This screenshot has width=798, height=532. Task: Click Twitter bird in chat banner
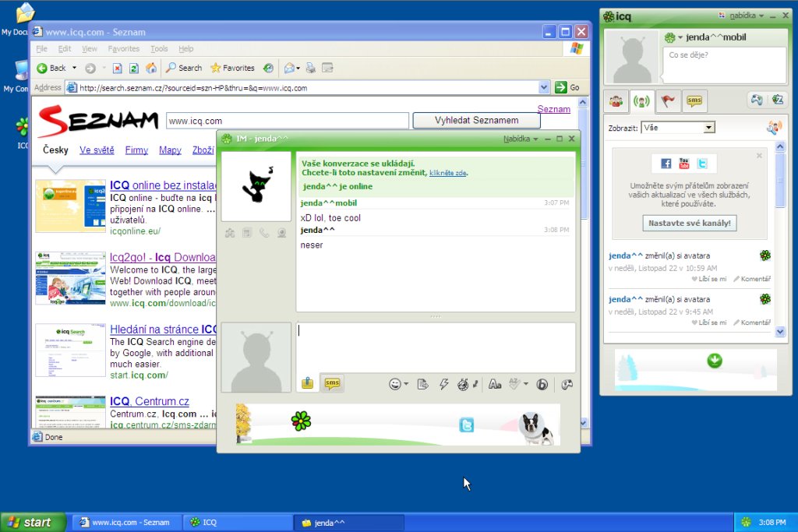pos(466,425)
